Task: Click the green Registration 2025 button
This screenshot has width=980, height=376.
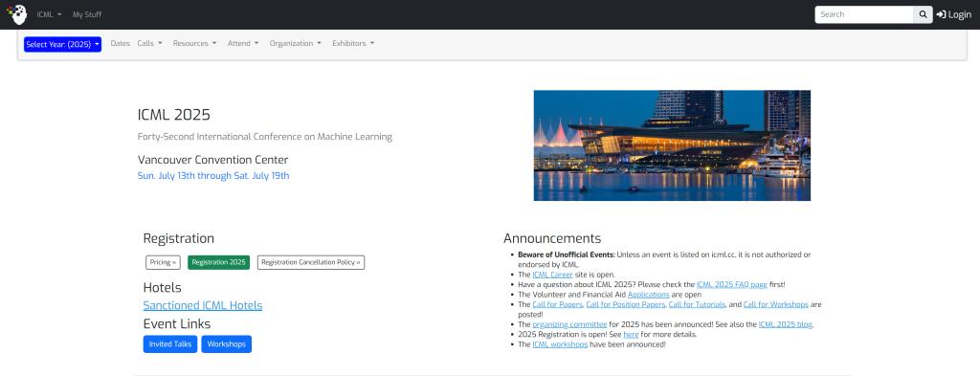Action: click(x=219, y=262)
